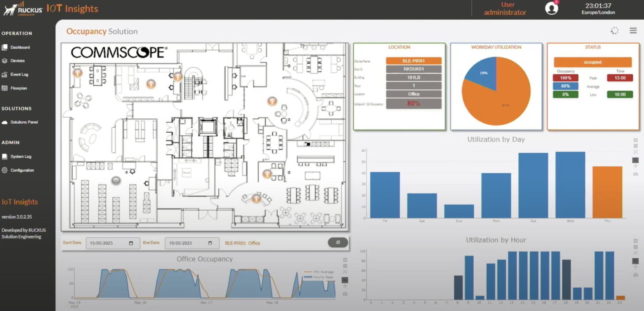Click the blue 80% average occupancy value
Screen dimensions: 644x311
pos(566,86)
